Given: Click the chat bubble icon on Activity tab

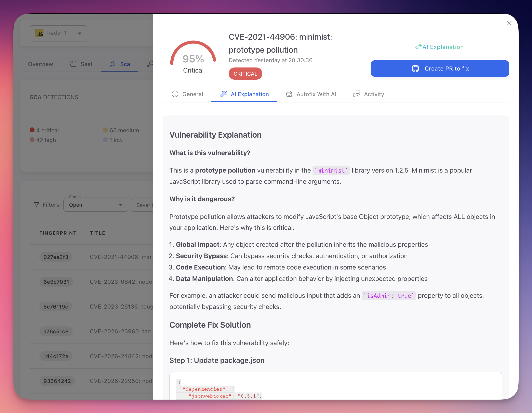Looking at the screenshot, I should pyautogui.click(x=357, y=94).
